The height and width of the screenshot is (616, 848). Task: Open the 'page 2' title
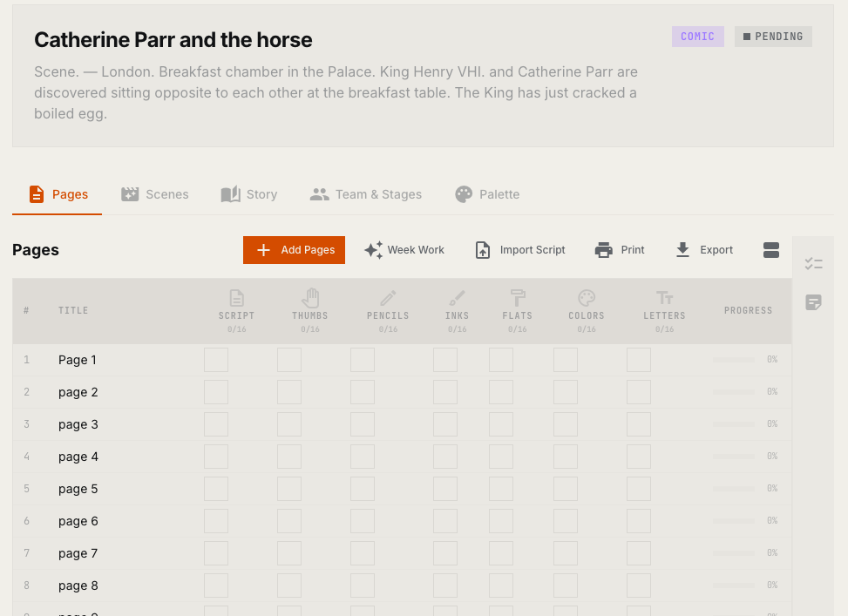(x=78, y=393)
